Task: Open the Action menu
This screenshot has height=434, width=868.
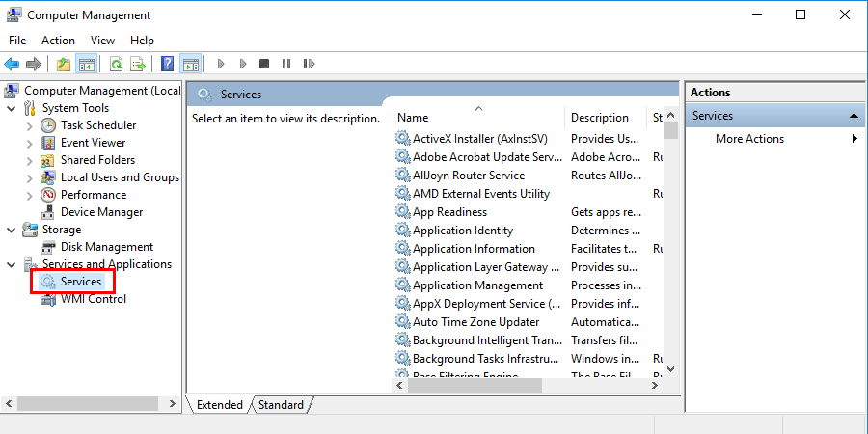Action: coord(58,41)
